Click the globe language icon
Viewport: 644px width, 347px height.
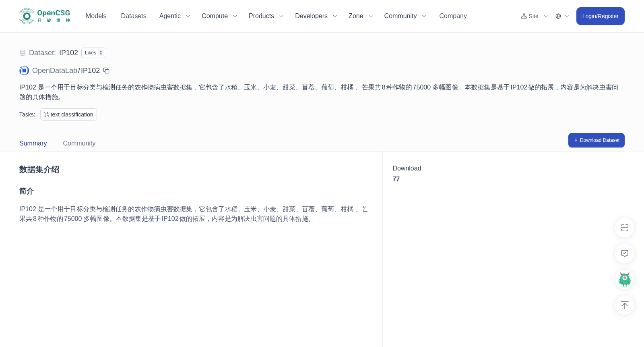tap(558, 16)
